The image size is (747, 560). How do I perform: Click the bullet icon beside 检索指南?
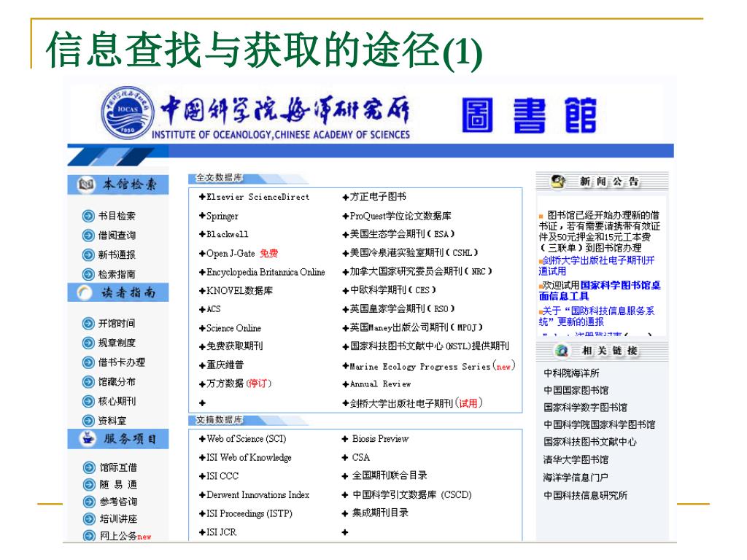(x=88, y=274)
